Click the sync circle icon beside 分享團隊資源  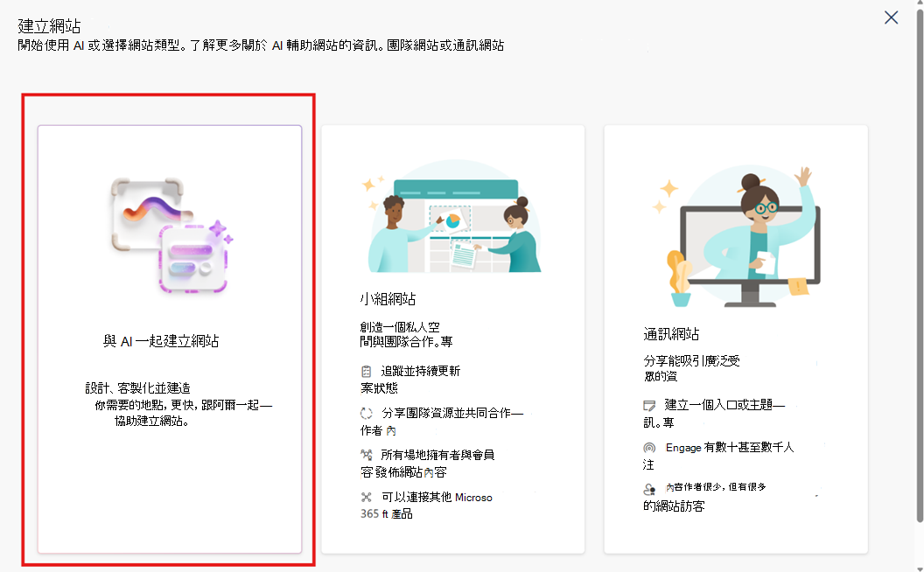tap(367, 414)
